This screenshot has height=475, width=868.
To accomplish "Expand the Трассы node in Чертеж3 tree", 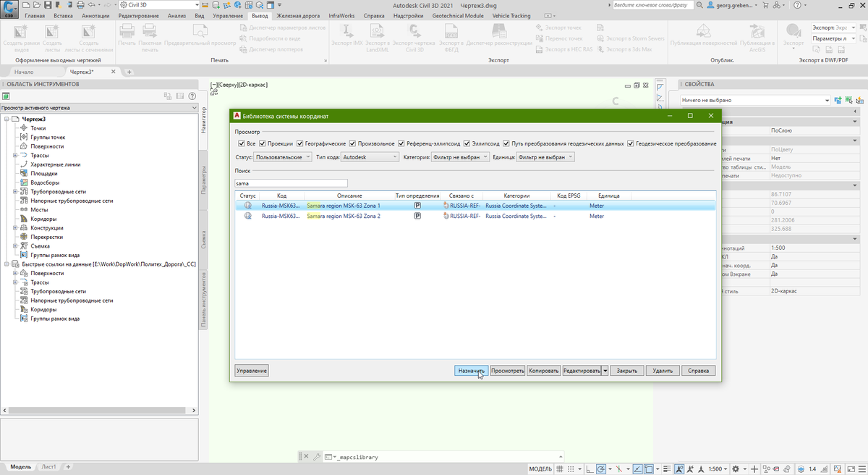I will coord(15,155).
